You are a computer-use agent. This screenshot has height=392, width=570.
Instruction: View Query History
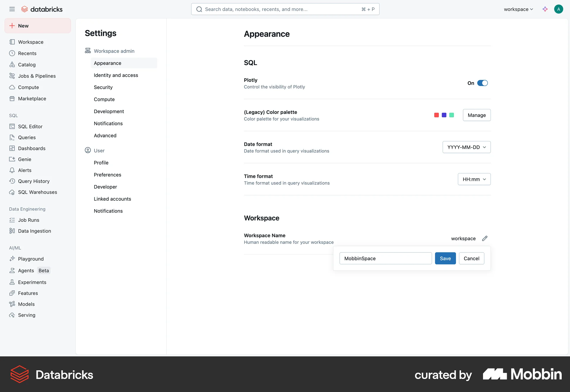[x=34, y=181]
